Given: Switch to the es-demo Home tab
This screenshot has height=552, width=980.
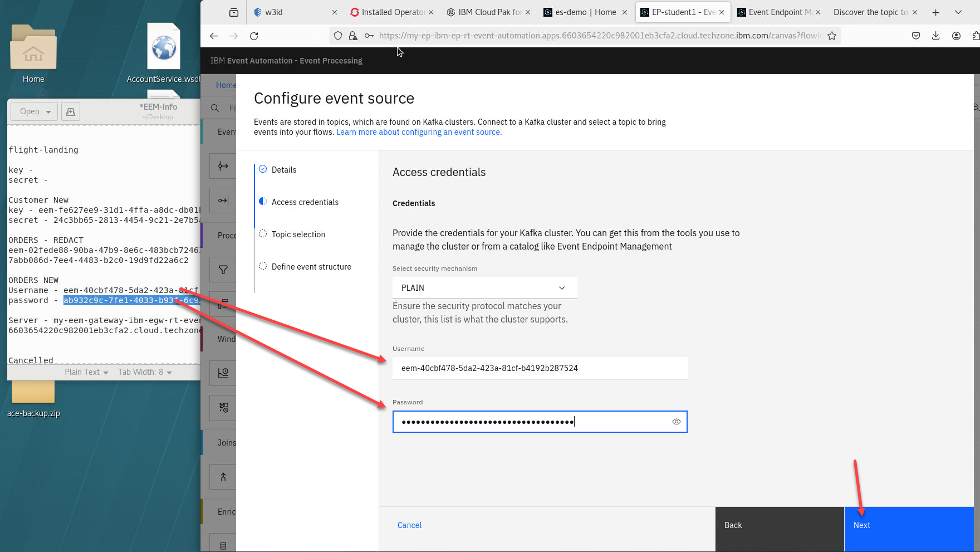Looking at the screenshot, I should pyautogui.click(x=585, y=12).
